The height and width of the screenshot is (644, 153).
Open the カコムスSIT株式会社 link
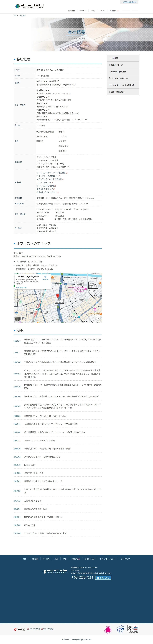click(46, 186)
